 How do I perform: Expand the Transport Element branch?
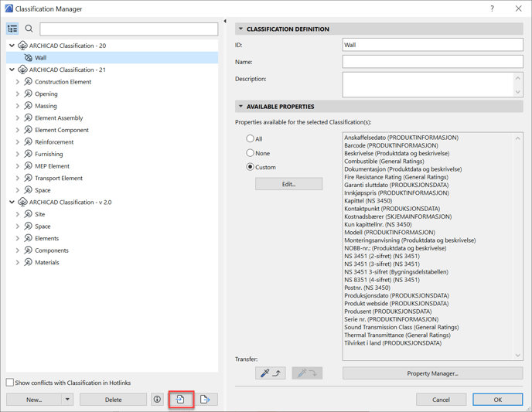18,178
